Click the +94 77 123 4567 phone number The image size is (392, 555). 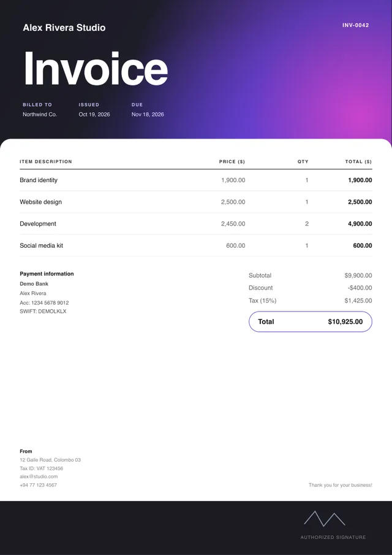pyautogui.click(x=38, y=485)
